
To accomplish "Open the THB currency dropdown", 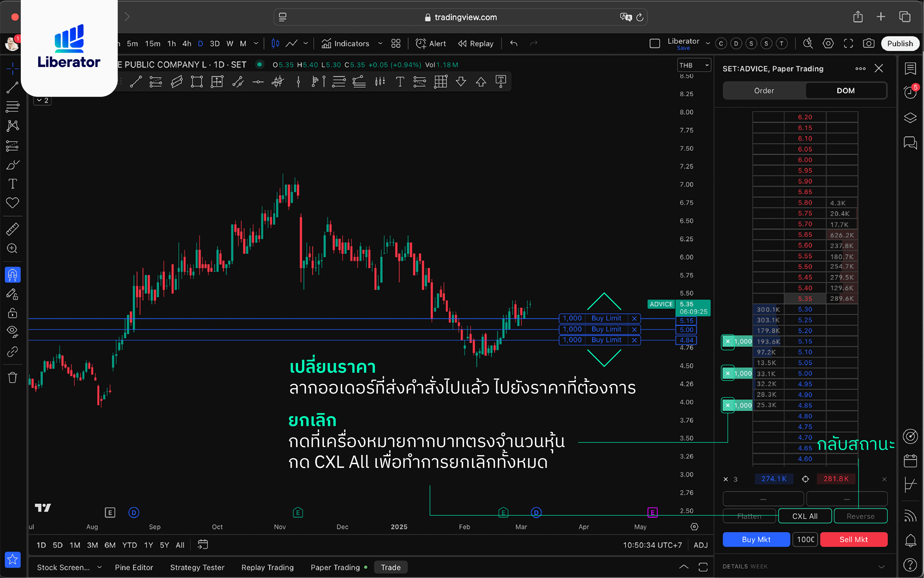I will [x=694, y=65].
